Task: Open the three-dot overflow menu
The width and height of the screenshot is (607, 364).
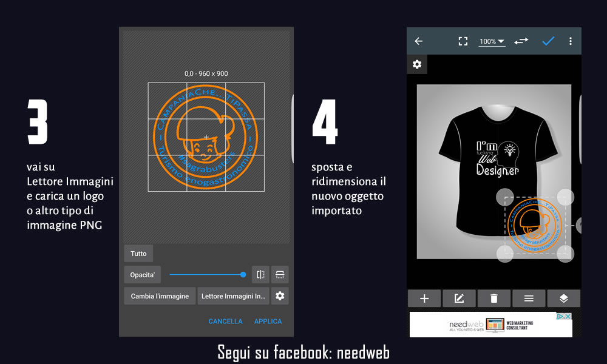Action: 570,41
